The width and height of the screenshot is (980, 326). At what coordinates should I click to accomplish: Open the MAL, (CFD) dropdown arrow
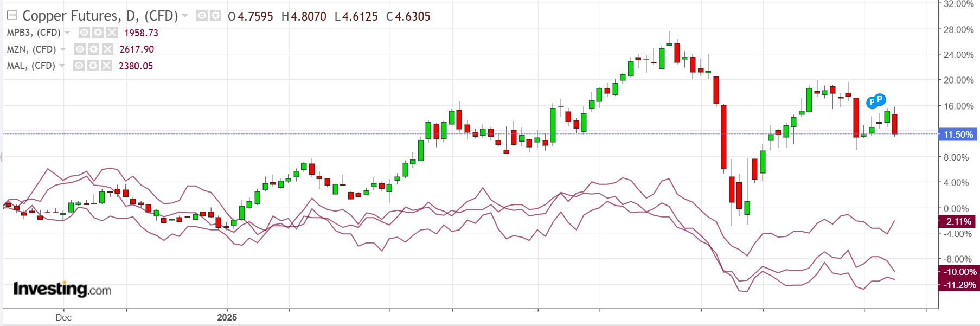click(62, 66)
